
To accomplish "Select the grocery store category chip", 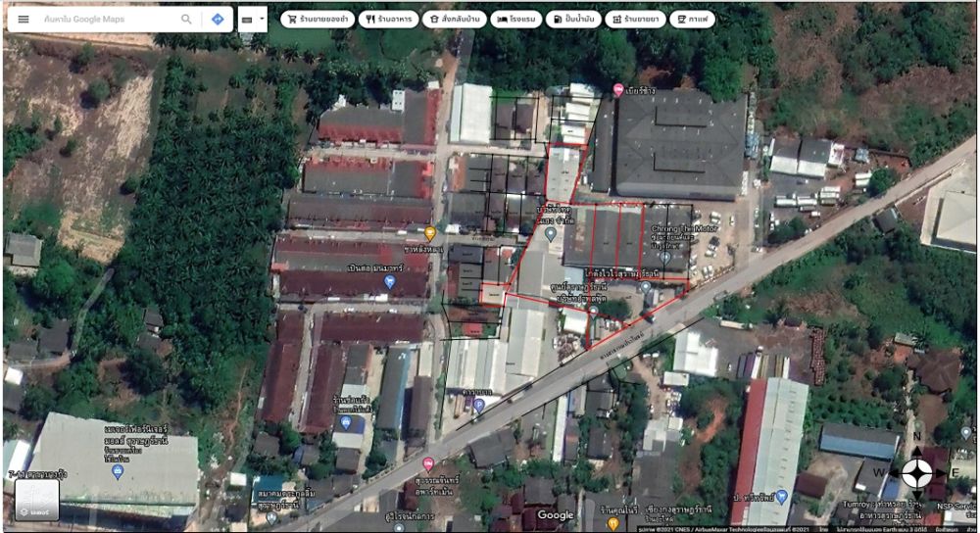I will [x=318, y=19].
